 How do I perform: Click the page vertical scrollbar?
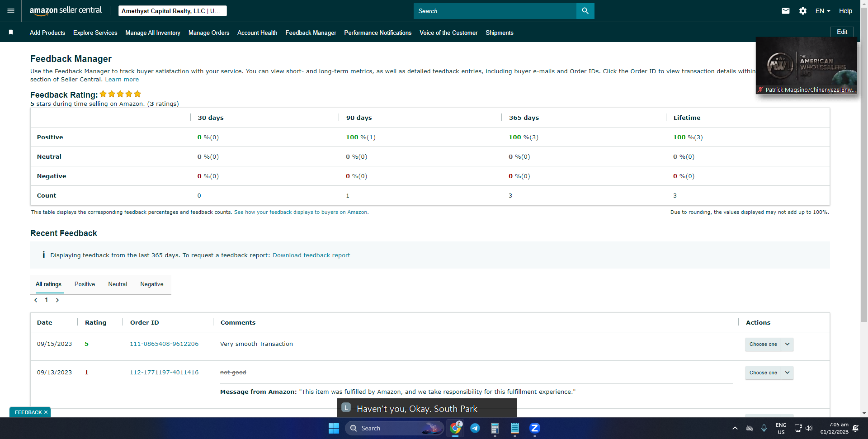864,165
